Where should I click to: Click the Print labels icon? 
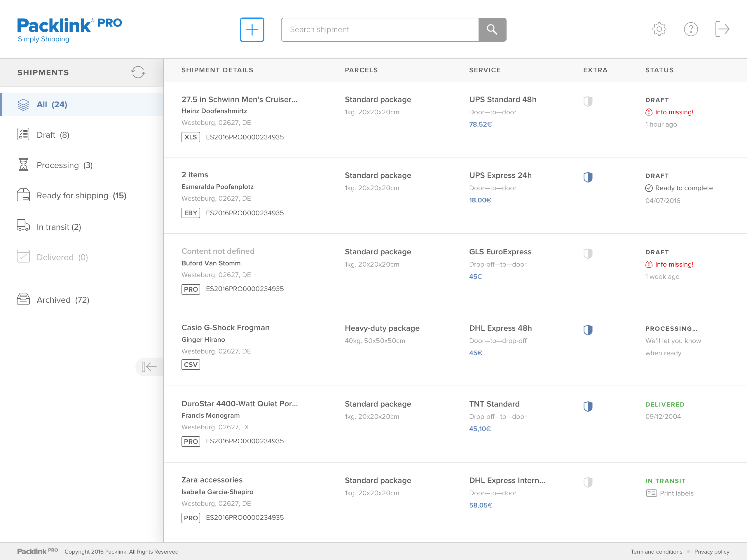click(x=651, y=493)
